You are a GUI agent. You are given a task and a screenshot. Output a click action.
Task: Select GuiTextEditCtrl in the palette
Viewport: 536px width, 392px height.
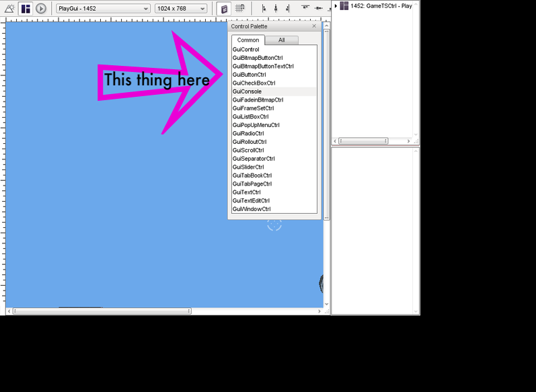(x=251, y=200)
